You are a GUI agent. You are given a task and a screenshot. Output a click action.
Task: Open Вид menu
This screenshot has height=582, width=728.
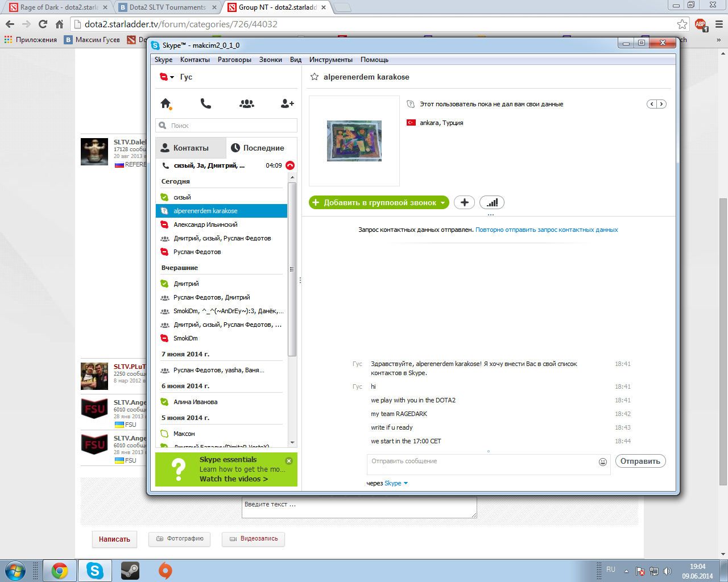(x=296, y=60)
